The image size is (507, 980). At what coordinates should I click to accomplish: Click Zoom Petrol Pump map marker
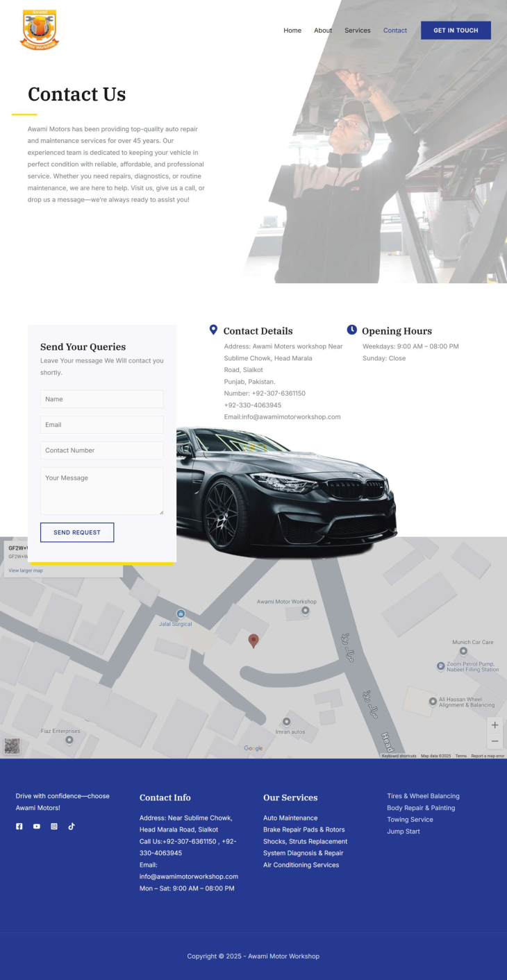440,666
